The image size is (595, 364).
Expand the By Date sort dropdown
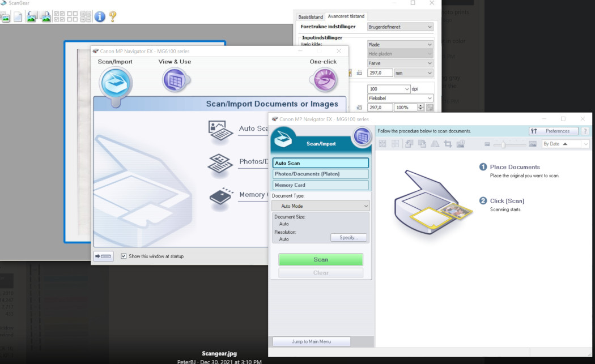point(566,144)
